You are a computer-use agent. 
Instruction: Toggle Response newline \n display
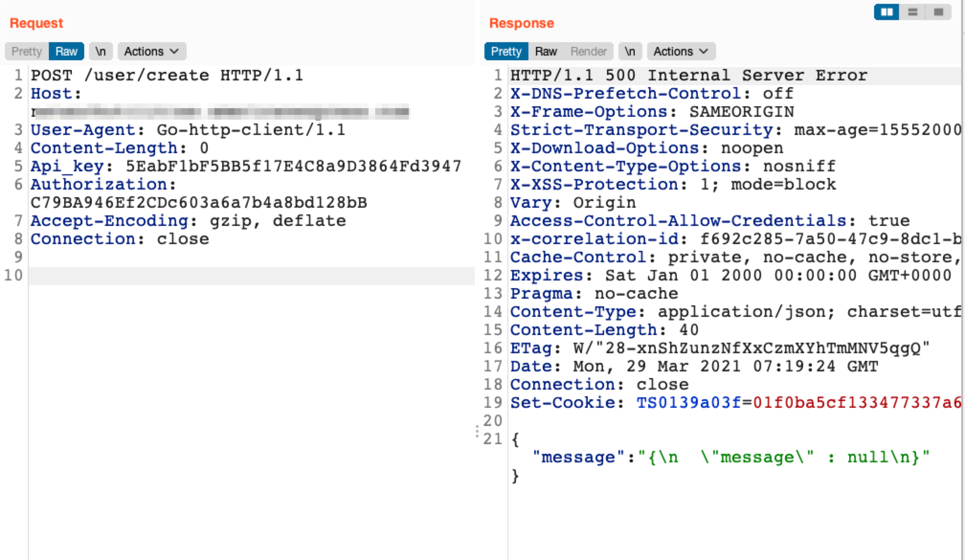[630, 51]
